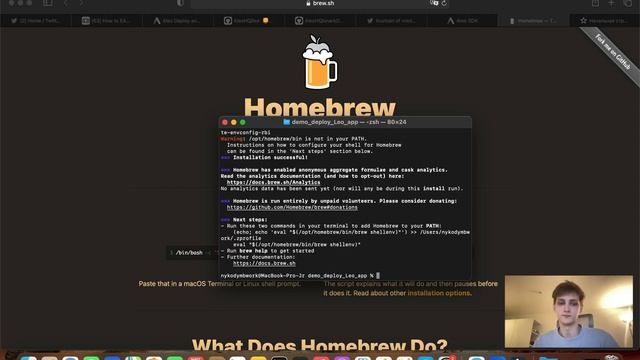
Task: Click the Safari share icon
Action: coord(596,3)
